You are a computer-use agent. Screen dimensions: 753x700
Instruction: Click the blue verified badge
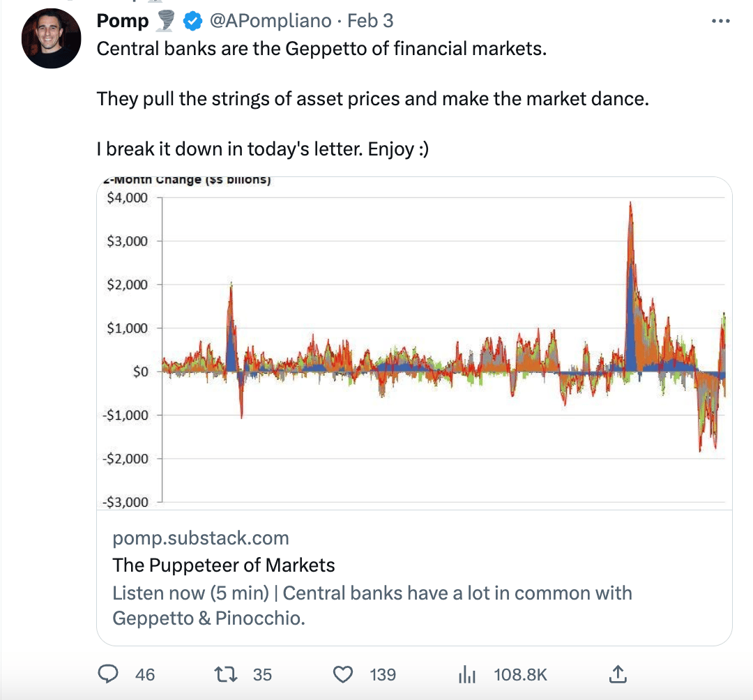coord(192,22)
